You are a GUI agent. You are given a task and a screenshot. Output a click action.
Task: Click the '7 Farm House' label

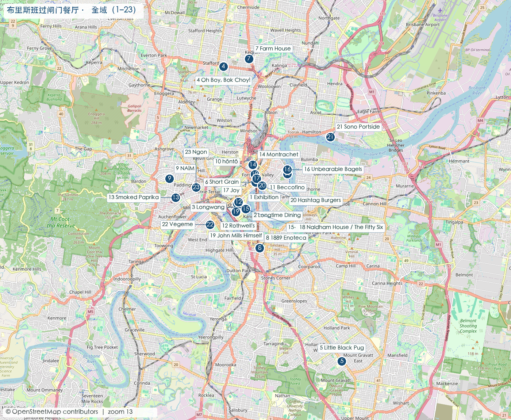tap(273, 49)
